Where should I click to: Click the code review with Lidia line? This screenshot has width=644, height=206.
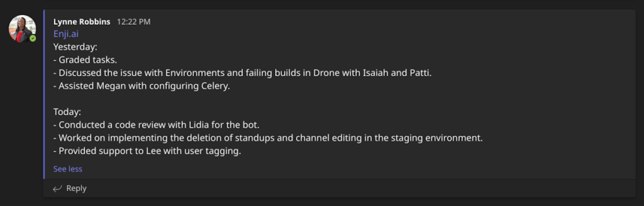click(x=156, y=125)
